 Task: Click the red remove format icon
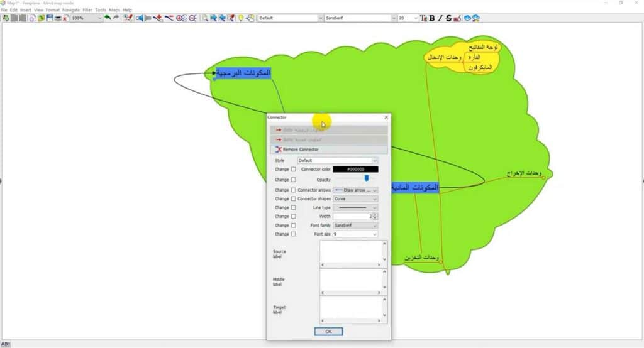457,18
